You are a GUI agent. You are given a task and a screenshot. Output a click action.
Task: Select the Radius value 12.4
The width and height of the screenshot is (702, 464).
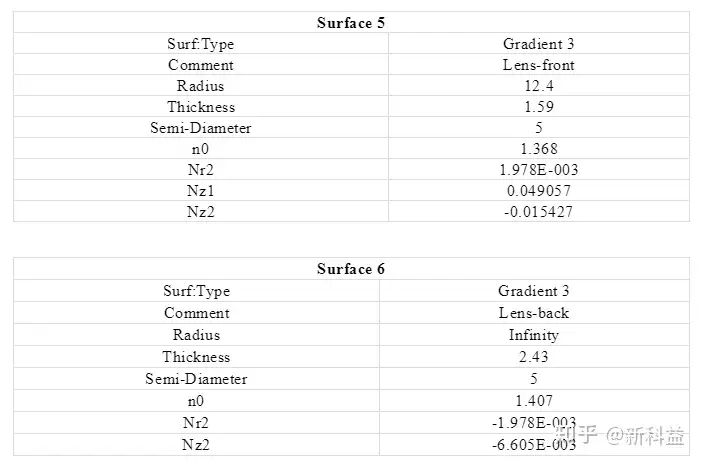(x=539, y=86)
